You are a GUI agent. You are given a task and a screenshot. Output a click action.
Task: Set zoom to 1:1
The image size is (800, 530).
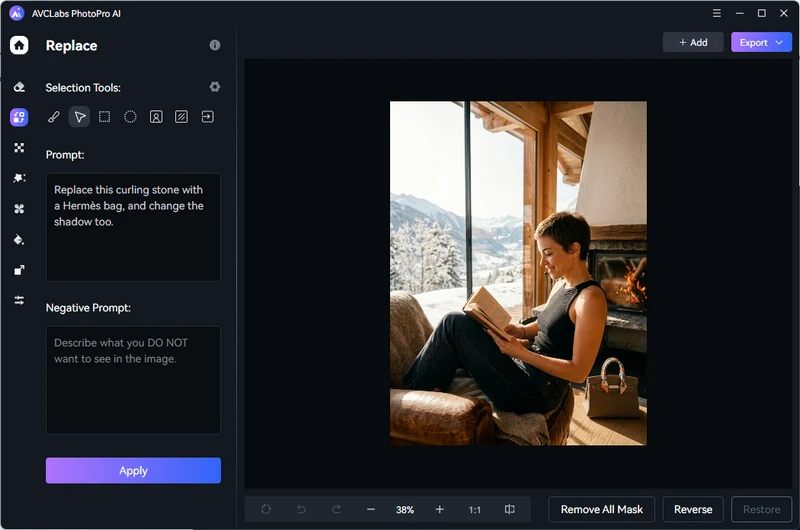[x=474, y=510]
